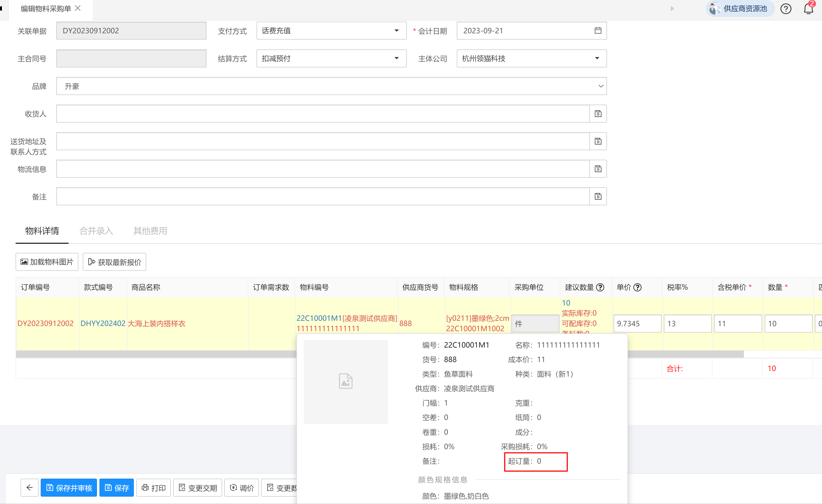Close the 编辑物料采购单 tab

tap(78, 8)
